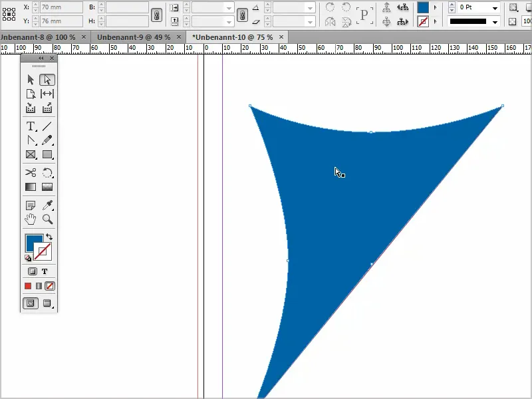Open stroke weight 0 Pt dropdown

[x=495, y=8]
